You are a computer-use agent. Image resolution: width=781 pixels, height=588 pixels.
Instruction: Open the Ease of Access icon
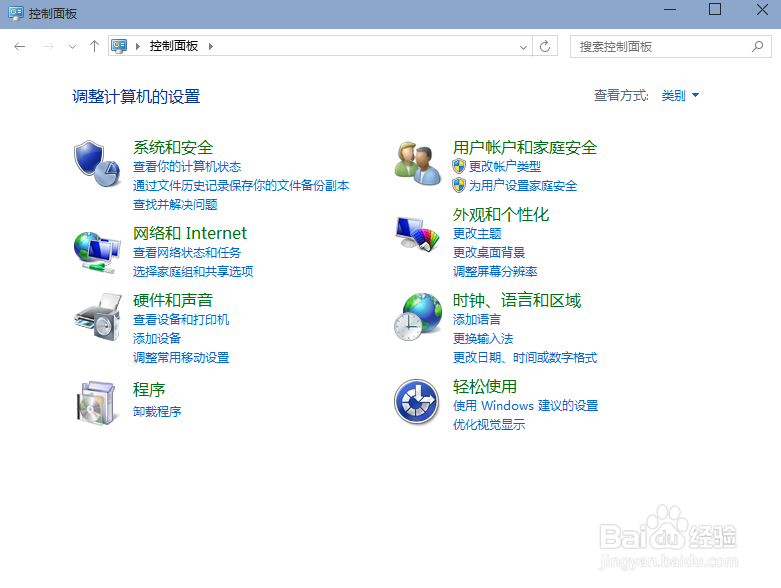[x=416, y=402]
